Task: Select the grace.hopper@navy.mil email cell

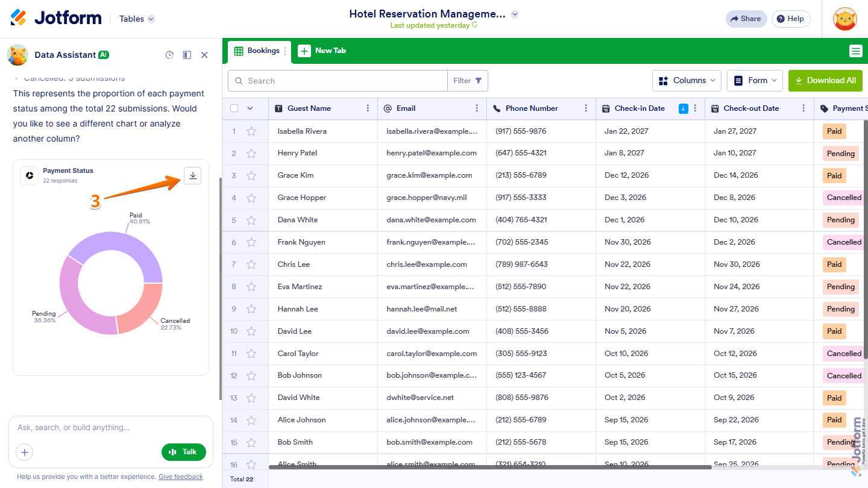Action: [432, 198]
